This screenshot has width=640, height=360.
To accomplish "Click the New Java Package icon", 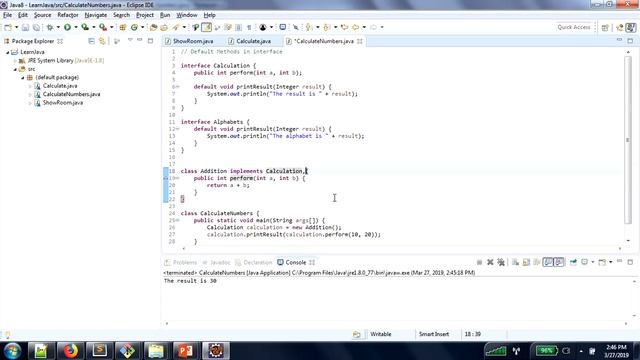I will coord(122,27).
